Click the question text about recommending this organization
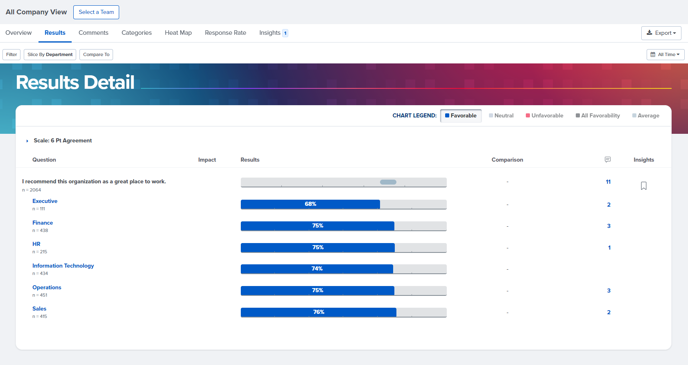This screenshot has width=688, height=365. pos(94,181)
